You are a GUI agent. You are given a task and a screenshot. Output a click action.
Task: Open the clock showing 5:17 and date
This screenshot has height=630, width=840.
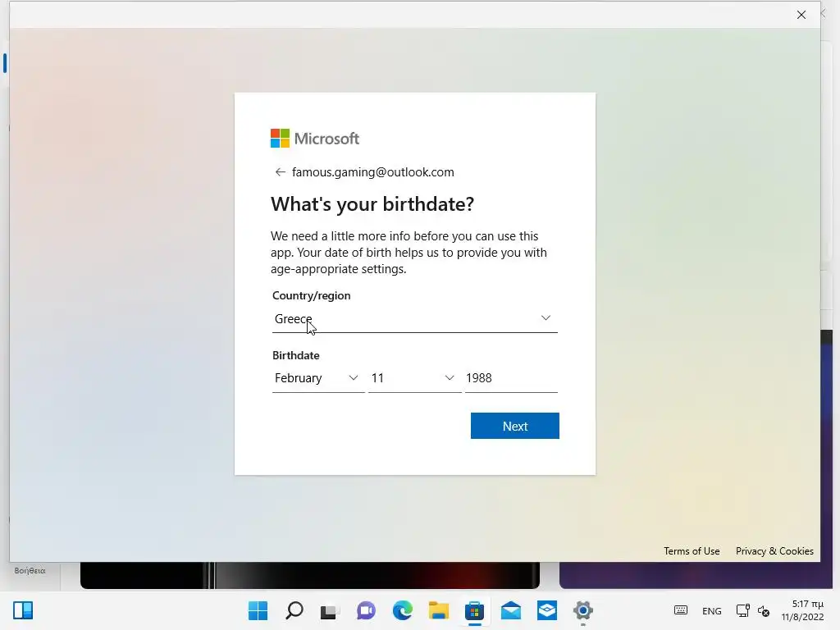coord(802,610)
